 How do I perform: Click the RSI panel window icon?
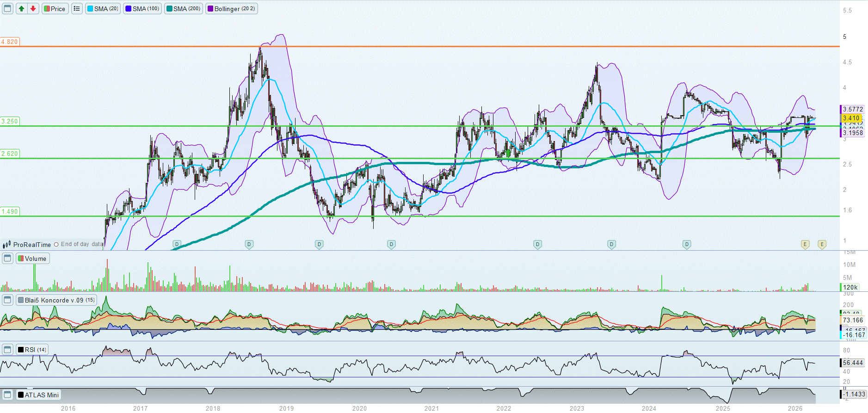pyautogui.click(x=7, y=349)
